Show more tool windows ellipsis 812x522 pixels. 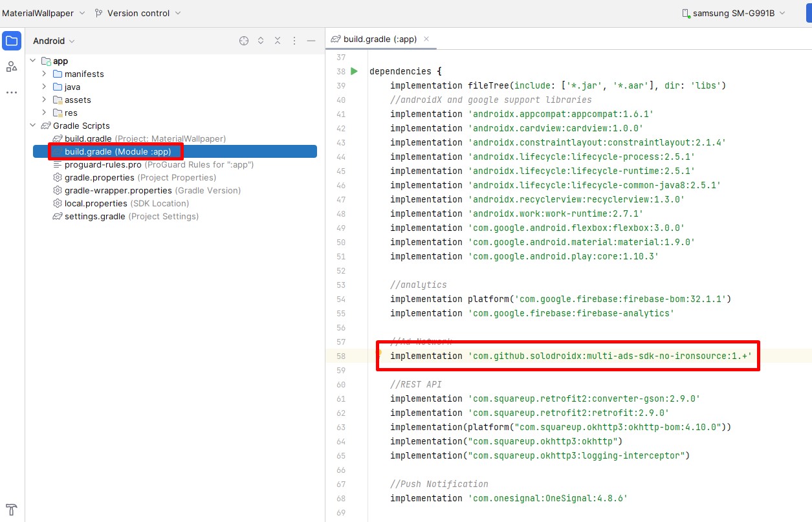tap(12, 92)
